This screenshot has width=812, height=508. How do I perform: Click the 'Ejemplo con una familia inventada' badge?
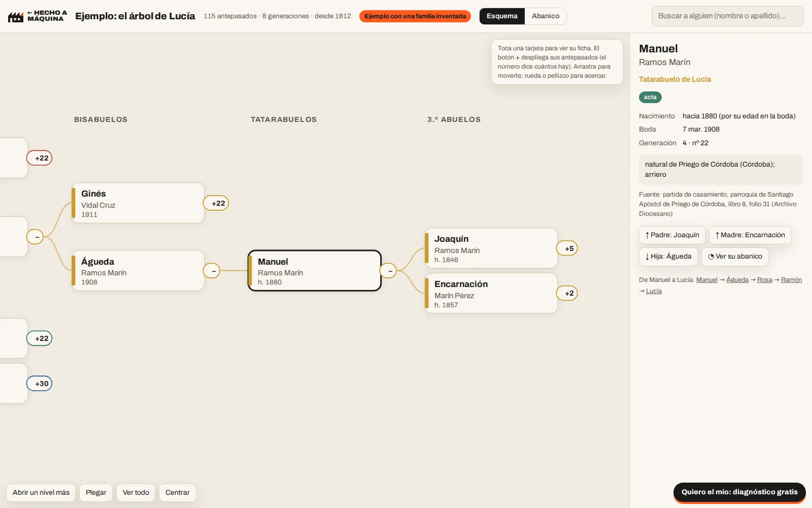click(x=415, y=16)
